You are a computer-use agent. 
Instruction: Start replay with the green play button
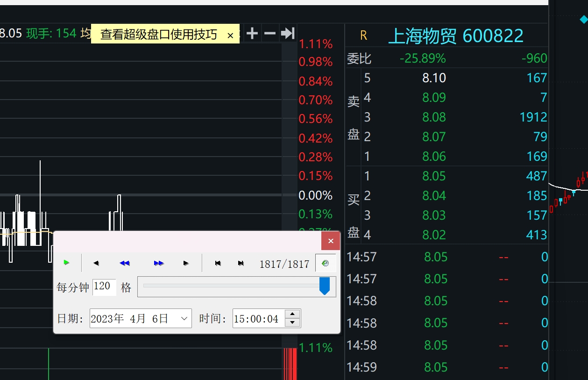[66, 263]
